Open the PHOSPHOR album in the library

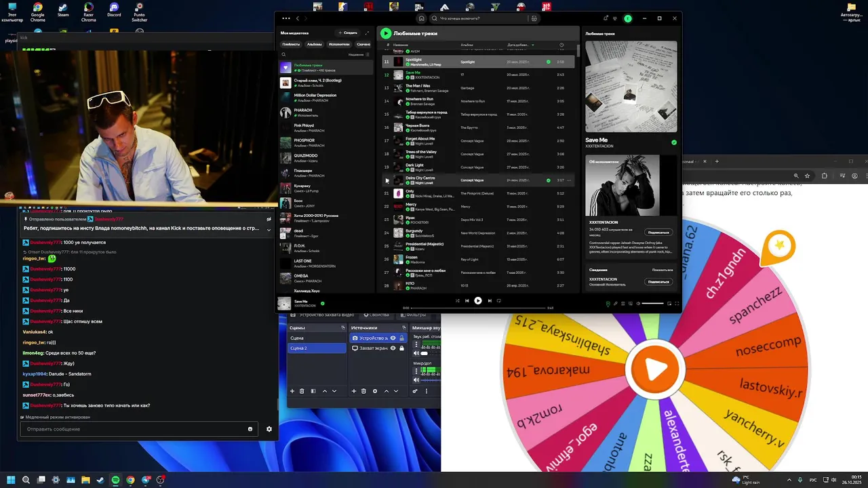tap(326, 142)
